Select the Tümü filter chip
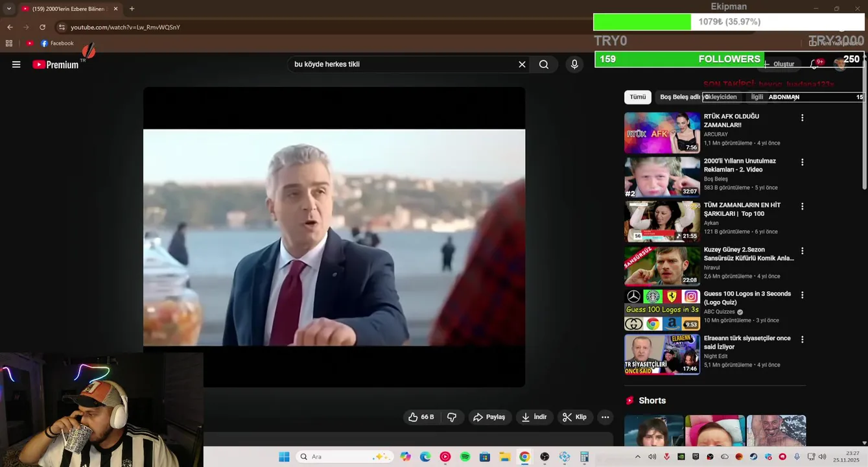Screen dimensions: 868x467 (x=638, y=97)
